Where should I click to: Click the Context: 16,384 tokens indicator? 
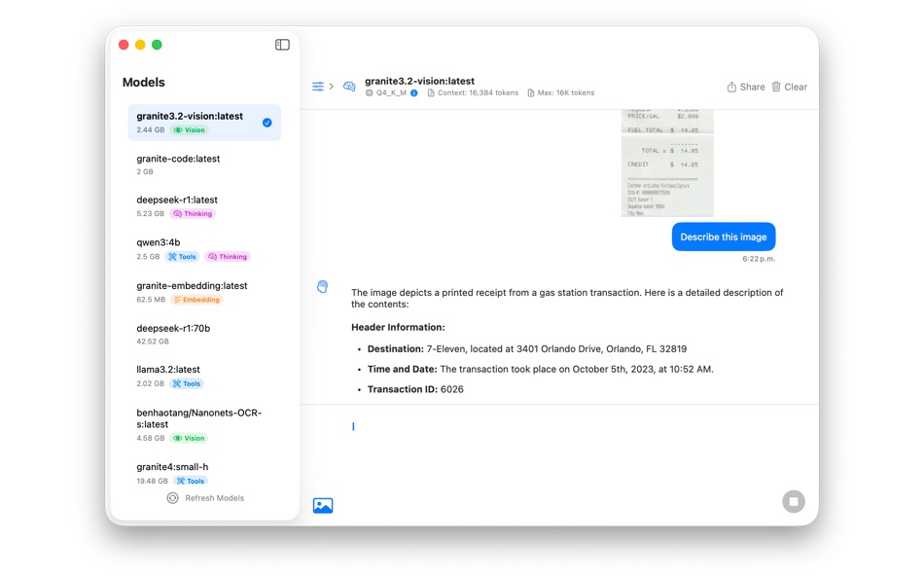[x=474, y=94]
